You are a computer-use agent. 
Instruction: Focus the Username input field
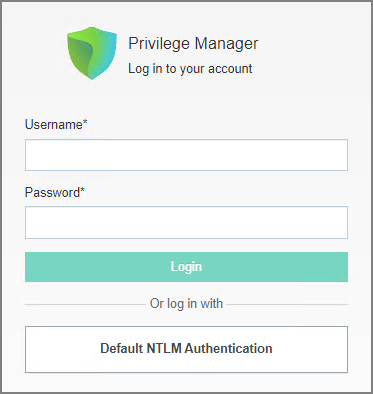(186, 155)
